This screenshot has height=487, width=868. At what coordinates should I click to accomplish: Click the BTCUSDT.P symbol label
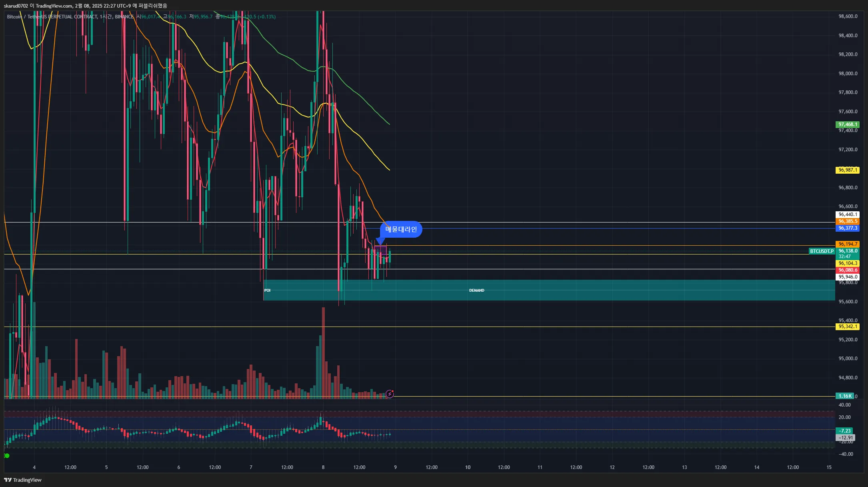click(x=822, y=251)
